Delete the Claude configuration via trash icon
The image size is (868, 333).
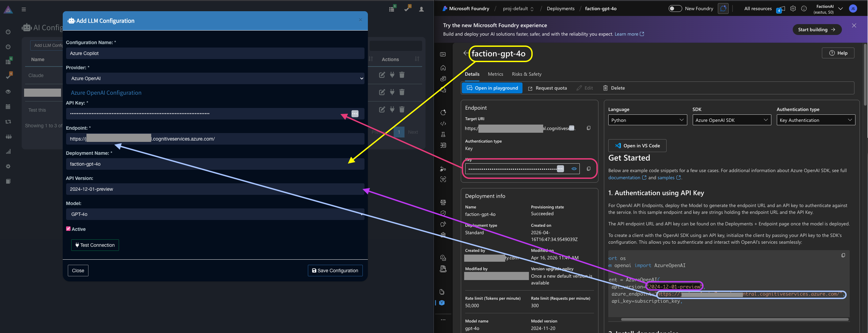pos(402,75)
